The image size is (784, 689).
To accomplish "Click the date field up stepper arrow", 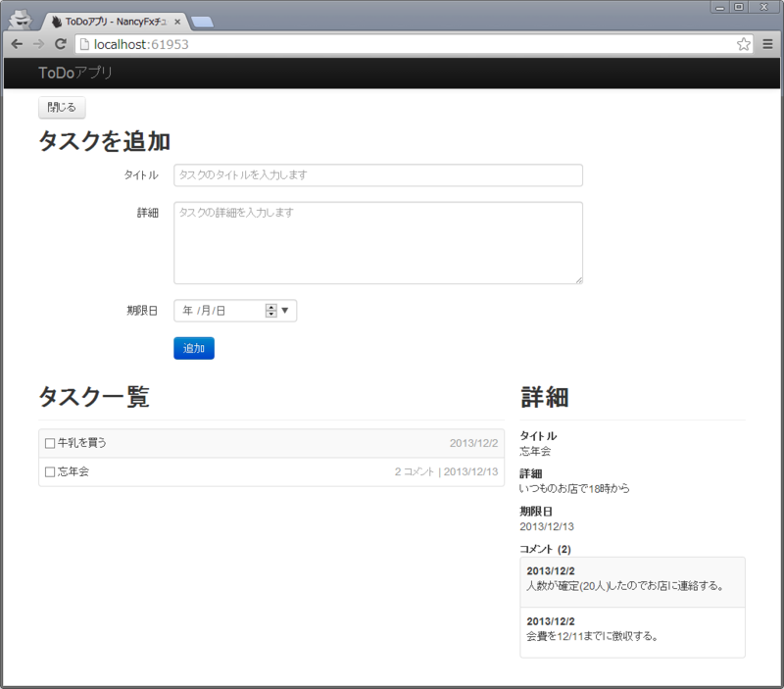I will pos(269,306).
